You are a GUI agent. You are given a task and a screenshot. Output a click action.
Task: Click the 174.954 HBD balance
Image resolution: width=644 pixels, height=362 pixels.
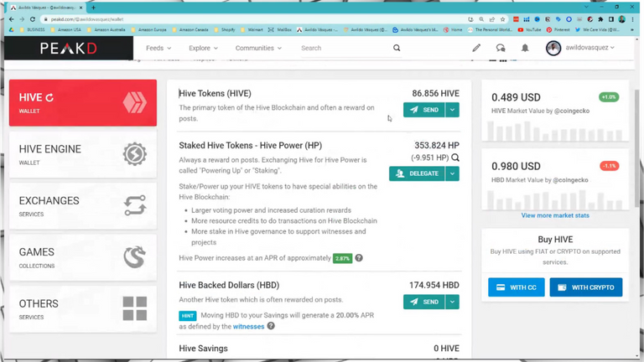click(434, 285)
